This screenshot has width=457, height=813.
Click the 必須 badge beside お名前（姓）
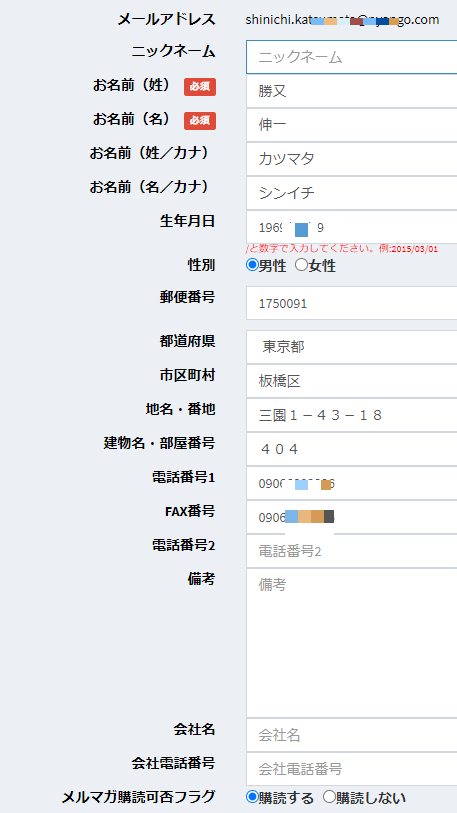[x=200, y=87]
